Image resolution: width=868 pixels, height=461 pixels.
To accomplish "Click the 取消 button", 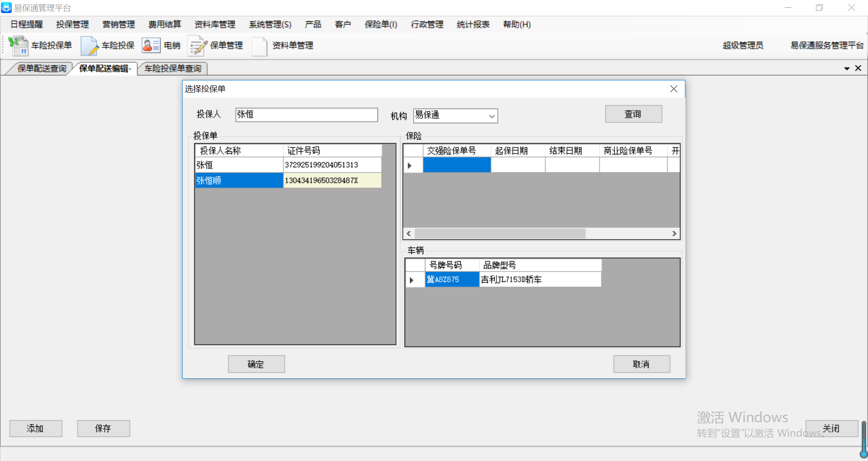I will click(x=641, y=364).
